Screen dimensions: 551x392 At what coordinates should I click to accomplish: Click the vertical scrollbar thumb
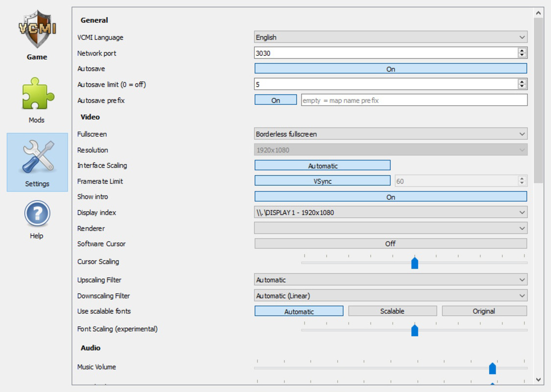538,100
